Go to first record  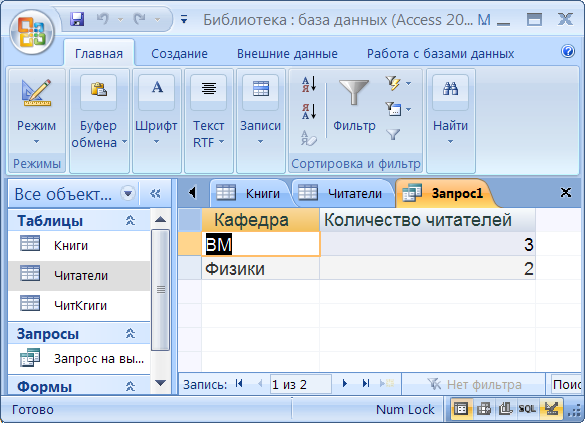pos(239,383)
